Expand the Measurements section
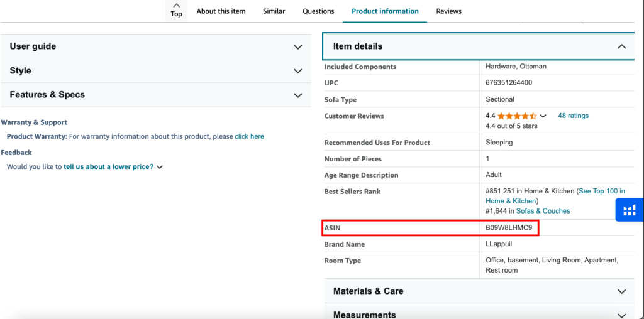Screen dimensions: 644x319 621,315
